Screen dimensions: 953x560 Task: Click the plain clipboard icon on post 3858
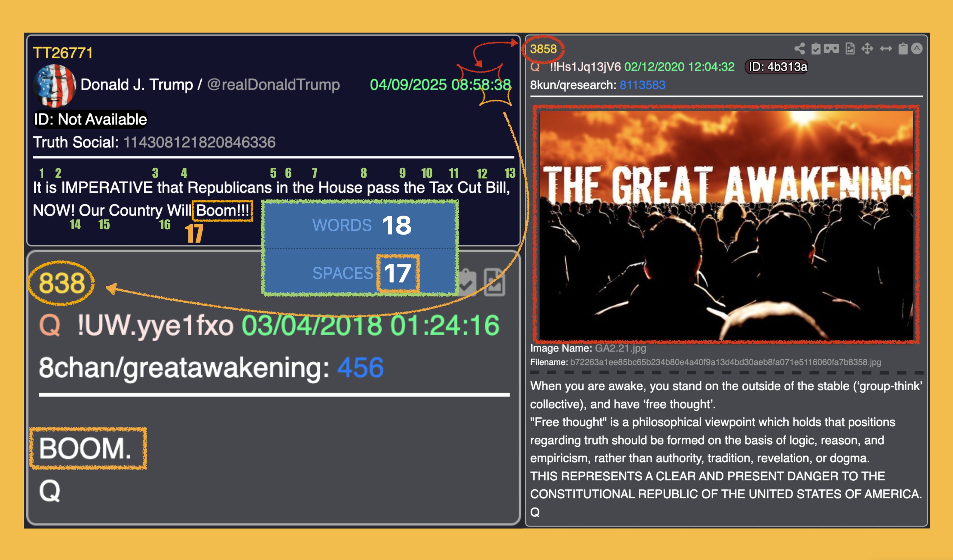coord(903,48)
